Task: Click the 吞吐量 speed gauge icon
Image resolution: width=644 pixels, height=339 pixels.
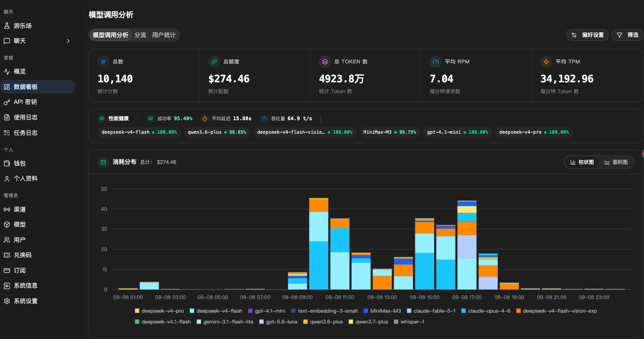Action: pyautogui.click(x=264, y=119)
